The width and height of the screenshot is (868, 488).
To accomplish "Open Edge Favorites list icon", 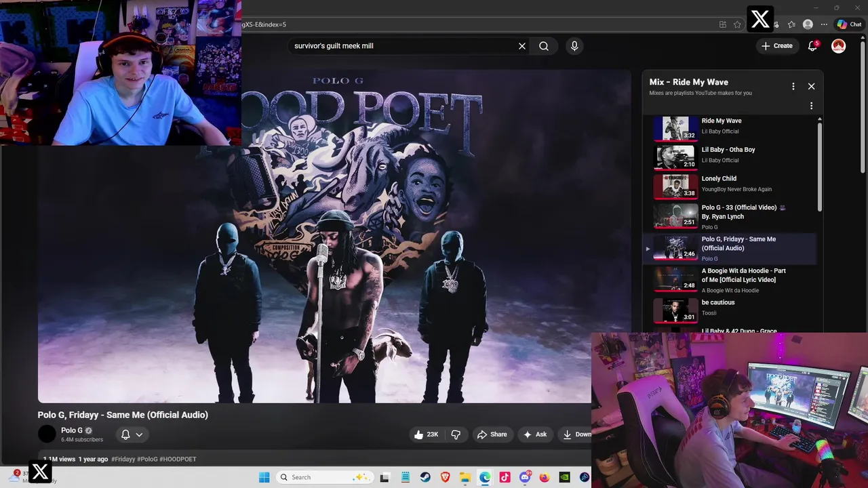I will point(791,24).
